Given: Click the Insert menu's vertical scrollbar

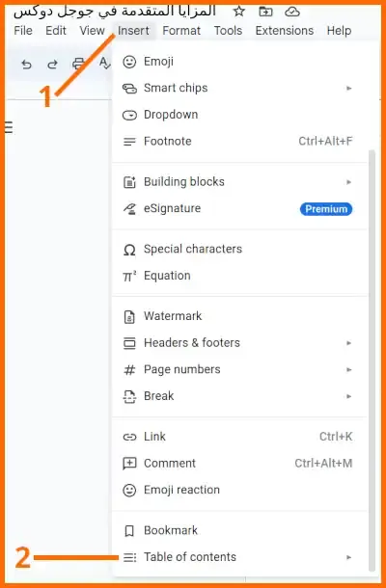Looking at the screenshot, I should (372, 360).
